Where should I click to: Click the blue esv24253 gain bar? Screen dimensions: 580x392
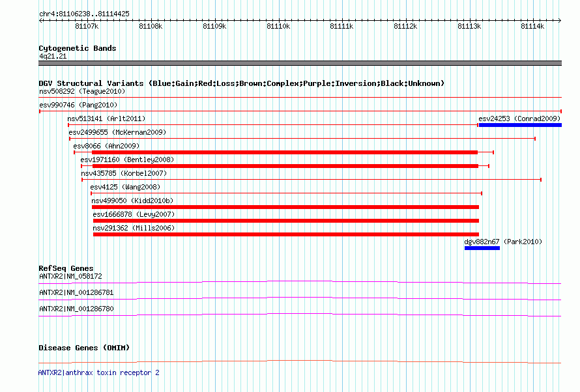tap(520, 125)
